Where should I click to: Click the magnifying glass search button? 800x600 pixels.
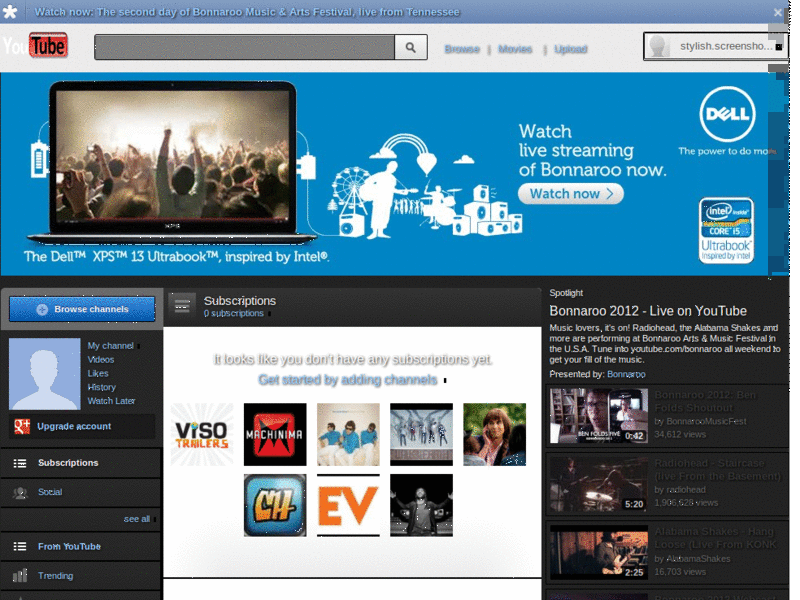pos(411,47)
